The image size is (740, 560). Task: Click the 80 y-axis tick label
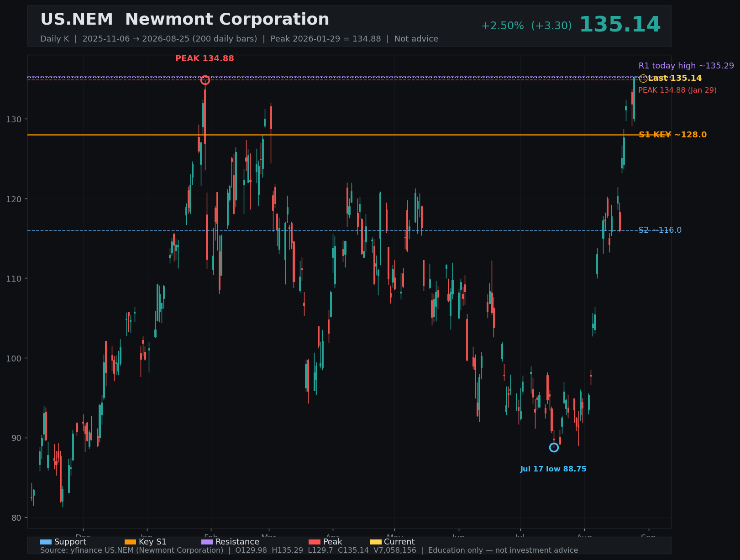pos(16,518)
